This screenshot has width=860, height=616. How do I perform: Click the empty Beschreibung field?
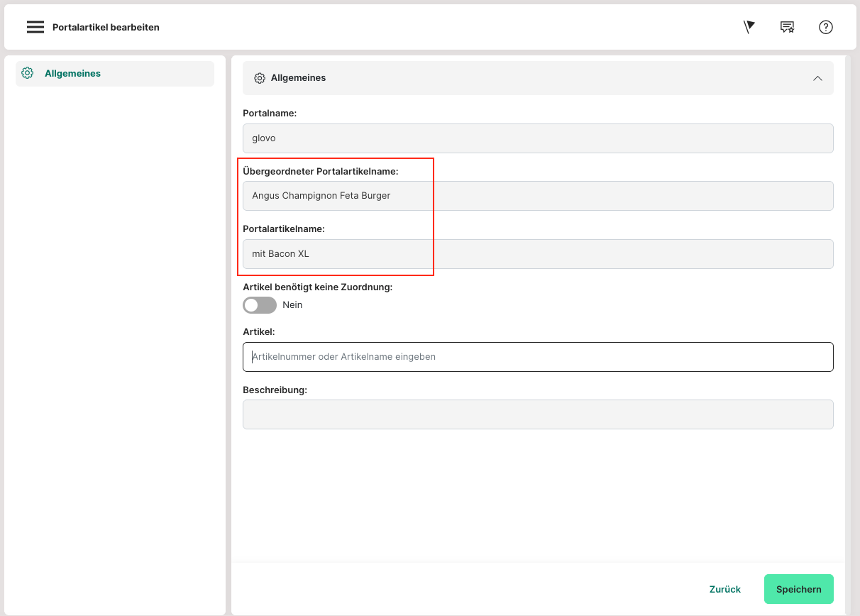[x=538, y=414]
